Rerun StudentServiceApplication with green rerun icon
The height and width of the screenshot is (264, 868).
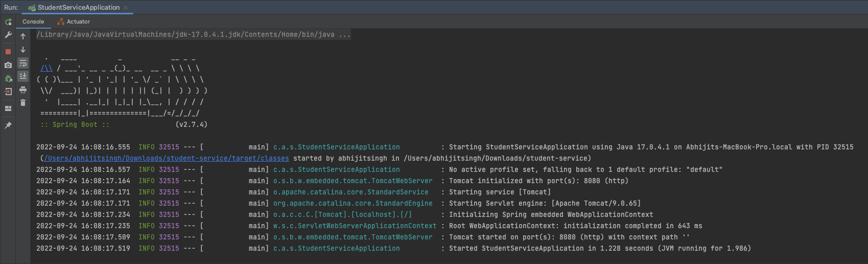(8, 22)
